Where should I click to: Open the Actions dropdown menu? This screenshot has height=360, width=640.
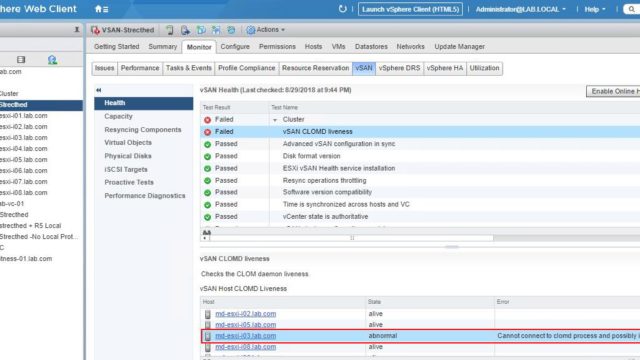(270, 30)
